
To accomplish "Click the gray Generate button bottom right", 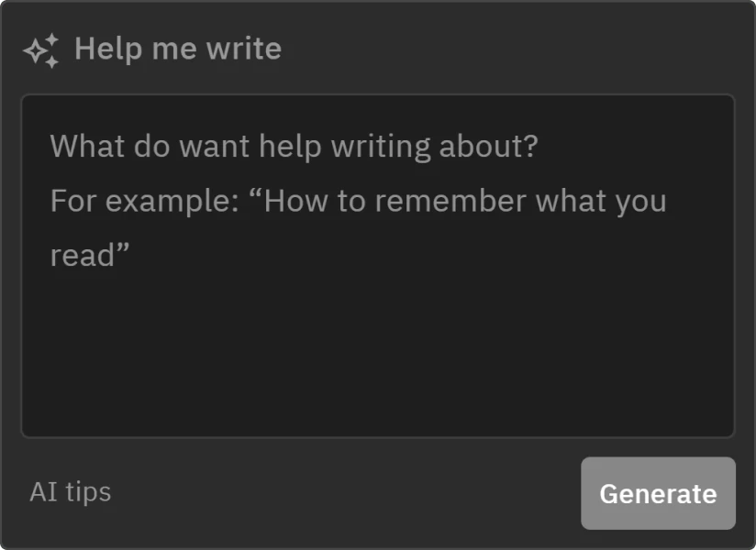I will point(658,493).
